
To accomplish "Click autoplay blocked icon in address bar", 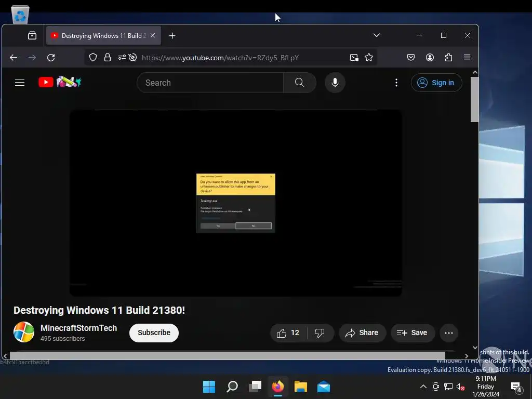I will pyautogui.click(x=132, y=57).
